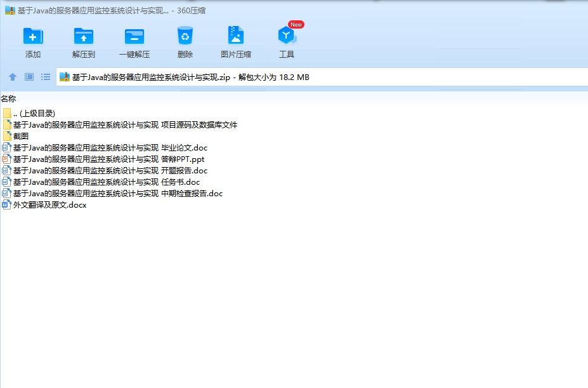This screenshot has width=588, height=388.
Task: Click the 删除 label text
Action: [x=185, y=55]
